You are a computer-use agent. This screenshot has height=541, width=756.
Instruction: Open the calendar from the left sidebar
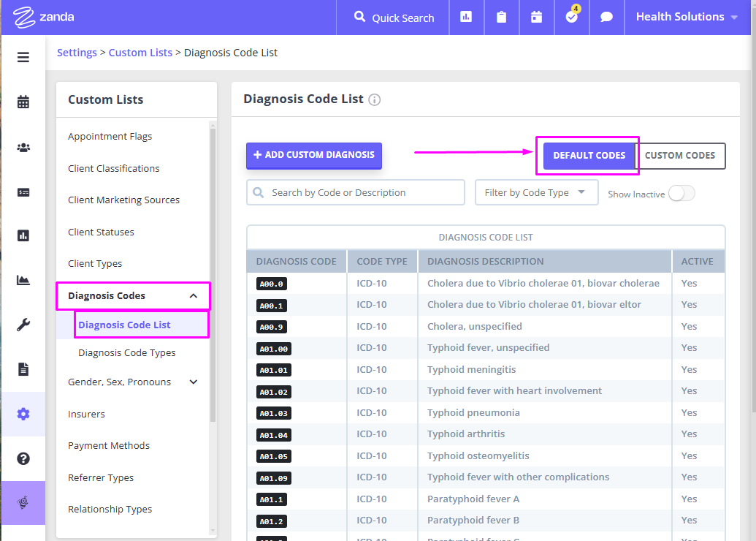pyautogui.click(x=23, y=102)
